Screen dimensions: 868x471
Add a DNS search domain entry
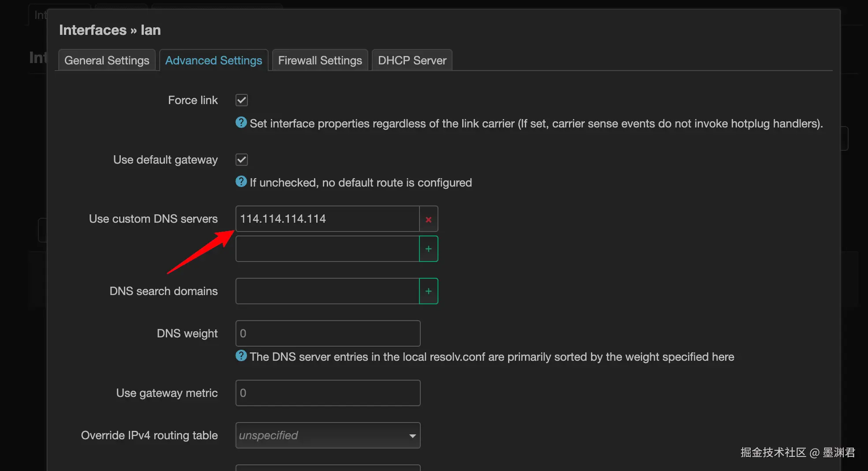(428, 291)
